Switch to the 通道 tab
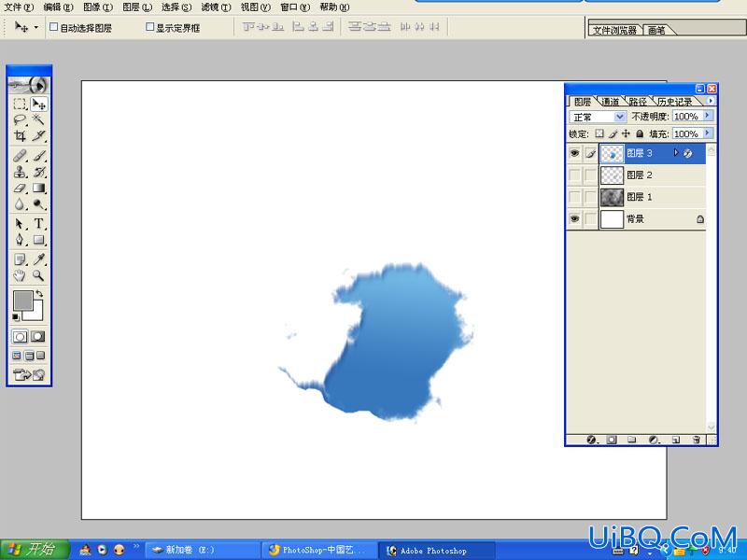The width and height of the screenshot is (747, 560). [x=610, y=102]
